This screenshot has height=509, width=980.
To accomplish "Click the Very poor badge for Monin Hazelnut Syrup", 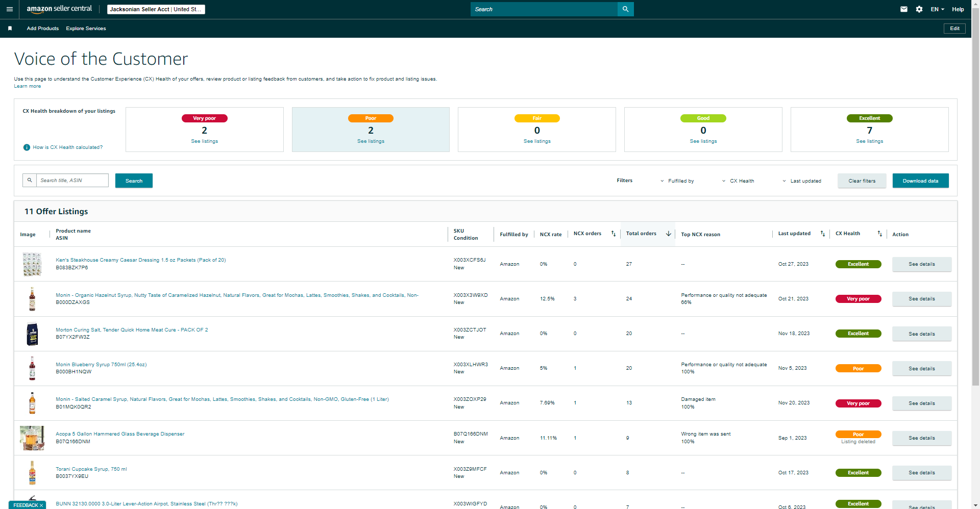I will point(859,299).
